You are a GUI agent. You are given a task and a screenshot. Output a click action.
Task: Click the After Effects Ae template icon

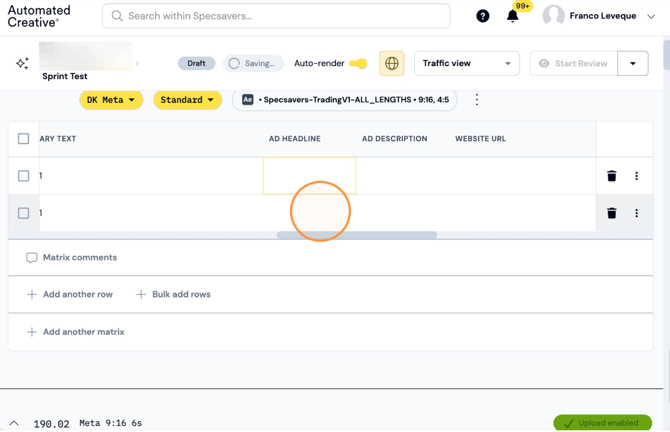point(247,100)
